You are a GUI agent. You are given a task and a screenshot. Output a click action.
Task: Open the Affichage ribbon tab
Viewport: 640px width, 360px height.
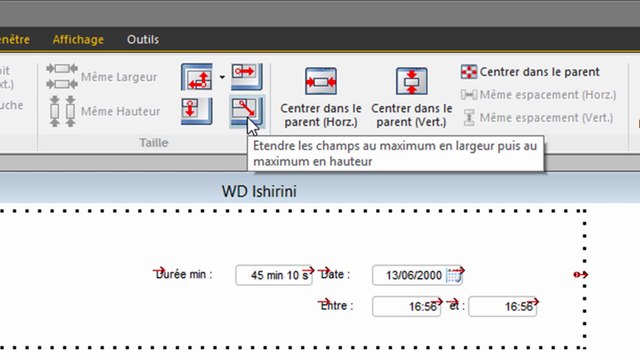[78, 40]
